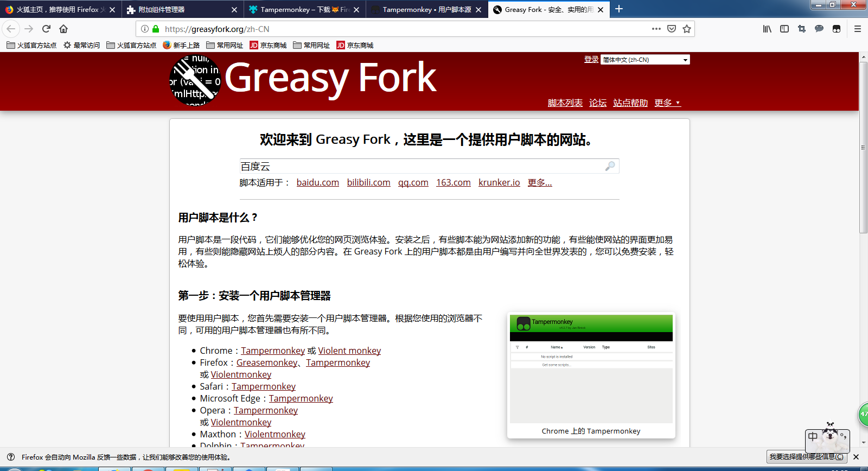Open the chat bubble toolbar icon
868x471 pixels.
[x=819, y=29]
